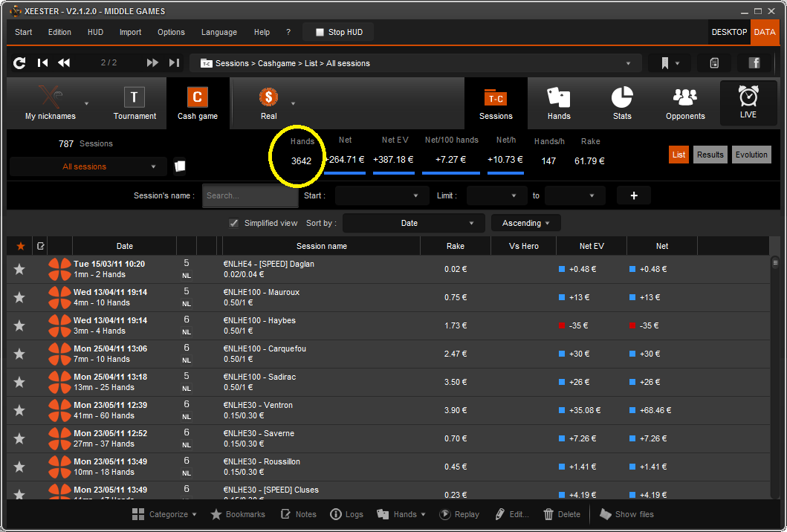Select the Results view button
This screenshot has height=532, width=787.
click(x=710, y=155)
